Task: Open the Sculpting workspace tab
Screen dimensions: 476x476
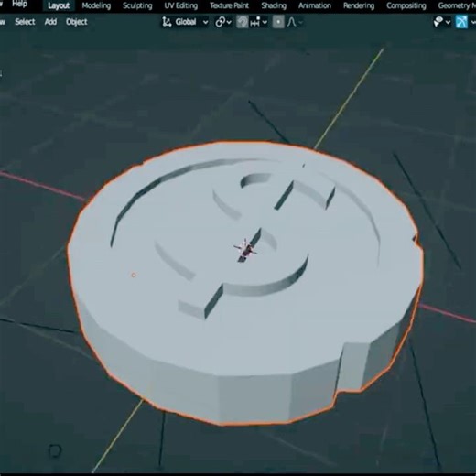Action: coord(137,5)
